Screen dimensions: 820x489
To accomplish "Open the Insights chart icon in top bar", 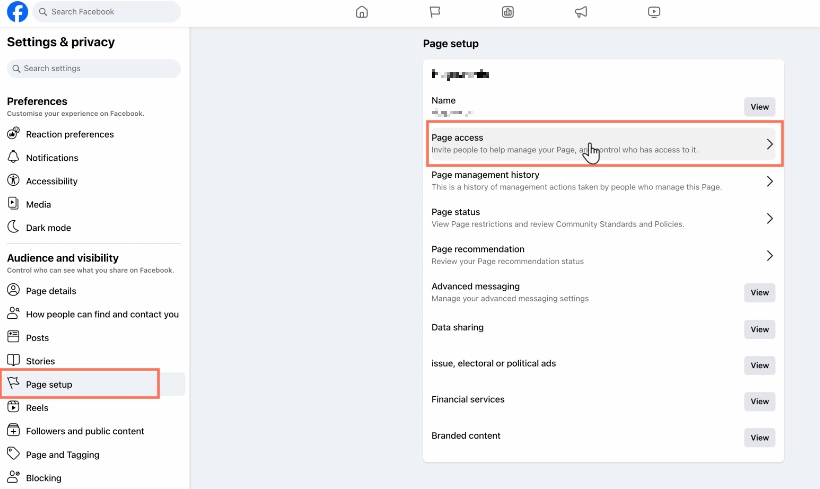I will [x=508, y=12].
